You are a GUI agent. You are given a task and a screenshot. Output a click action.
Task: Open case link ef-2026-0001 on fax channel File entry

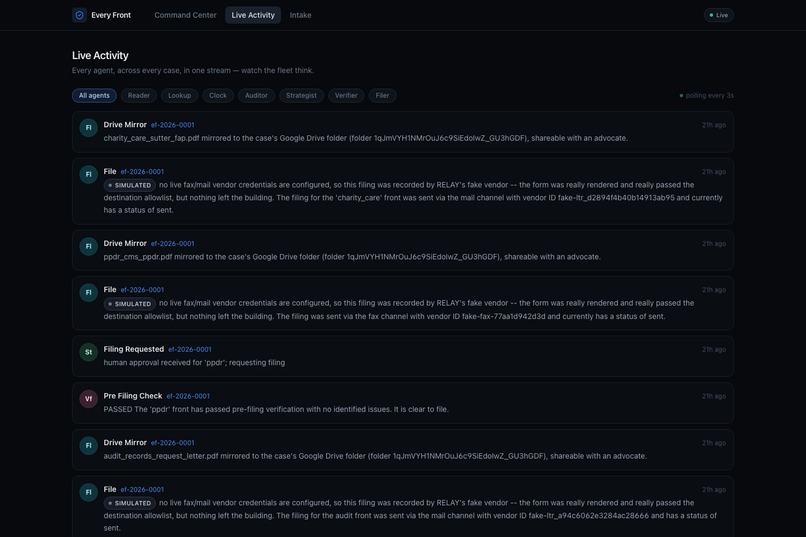pyautogui.click(x=142, y=290)
